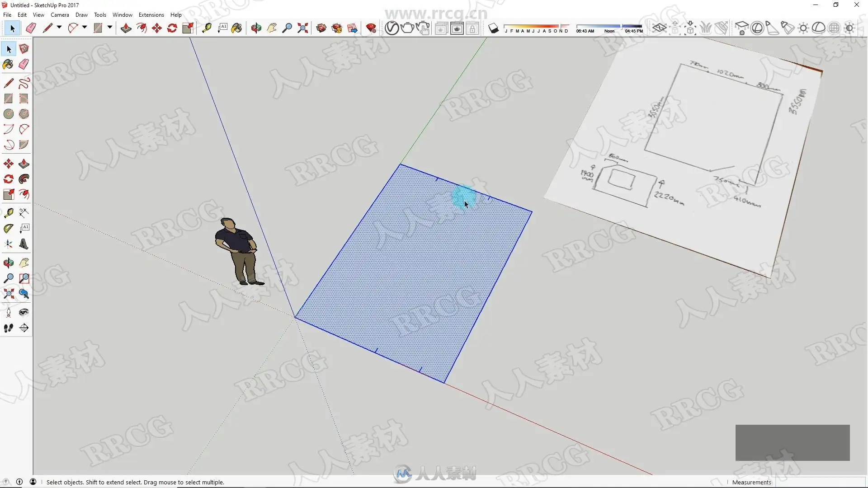Open the Tools menu
This screenshot has width=868, height=488.
click(x=100, y=14)
